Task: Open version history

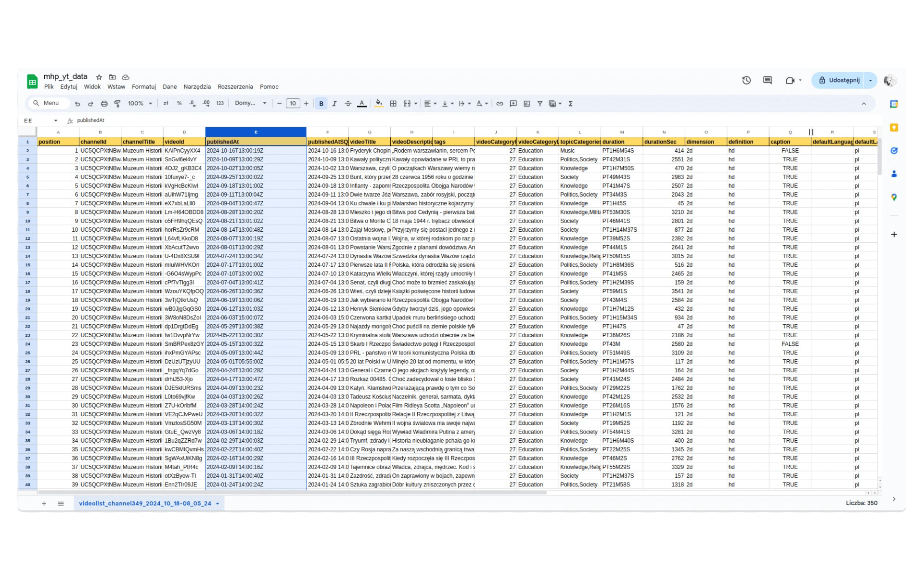Action: pos(746,80)
